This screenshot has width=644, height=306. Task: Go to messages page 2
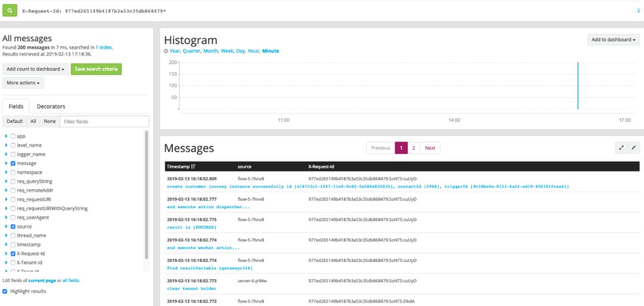(x=414, y=148)
